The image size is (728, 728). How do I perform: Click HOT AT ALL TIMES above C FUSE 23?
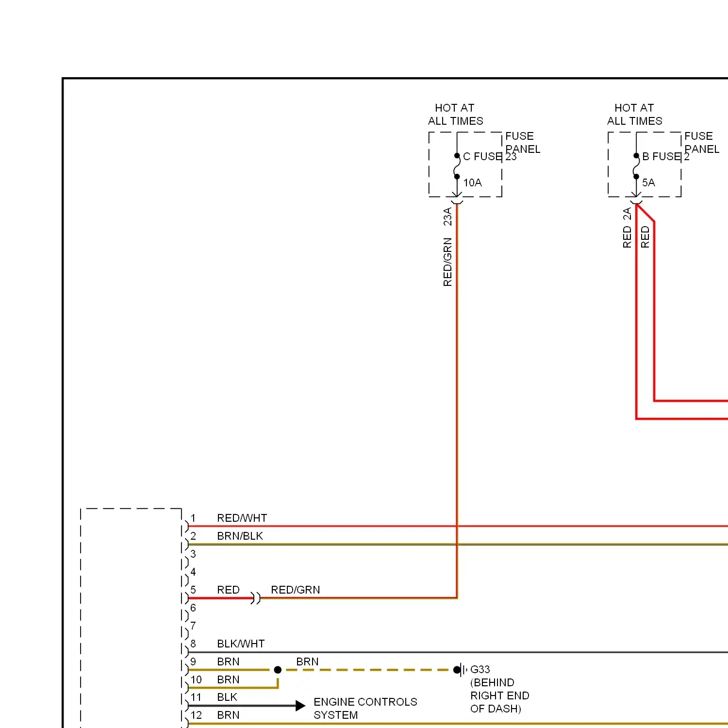(x=455, y=114)
